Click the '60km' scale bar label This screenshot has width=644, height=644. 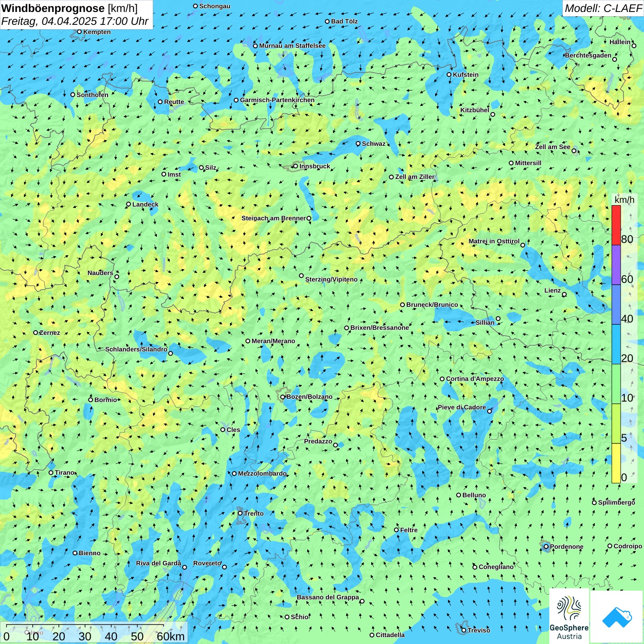[171, 636]
